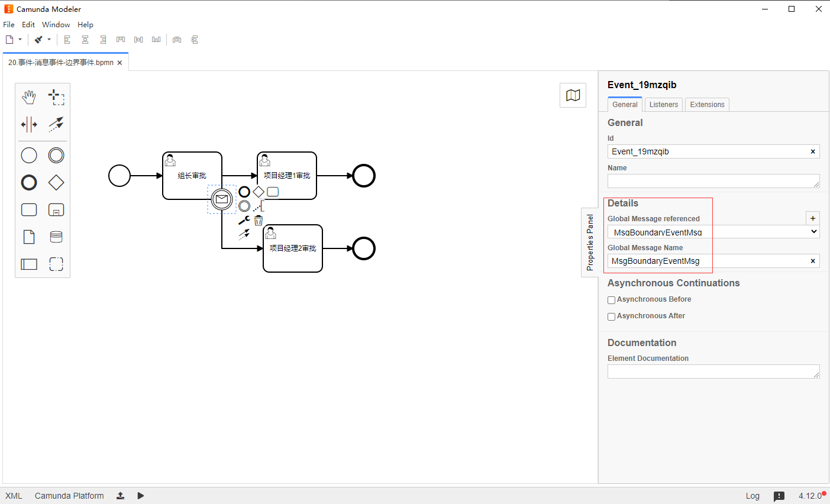
Task: Create a Pool/Participant from palette
Action: pos(29,264)
